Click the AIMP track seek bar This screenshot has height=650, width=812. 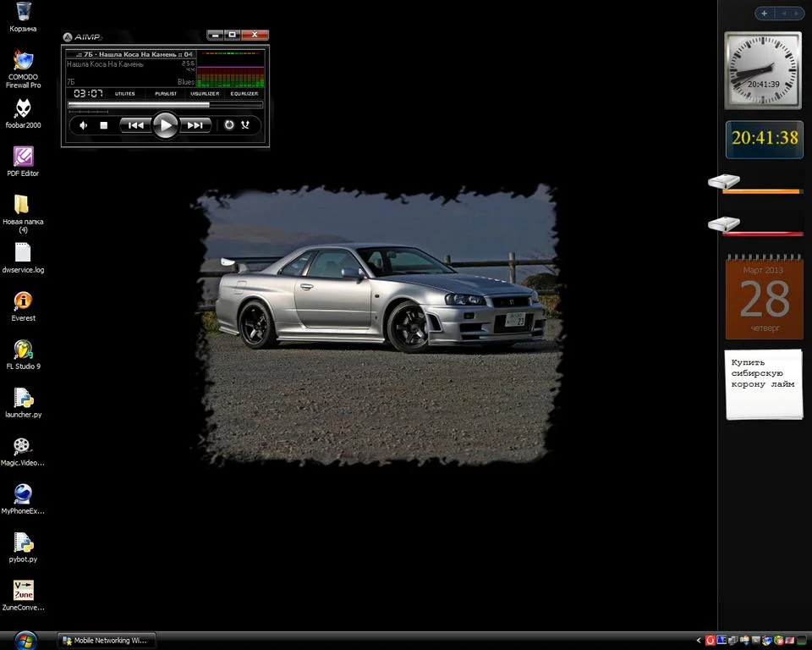point(165,105)
